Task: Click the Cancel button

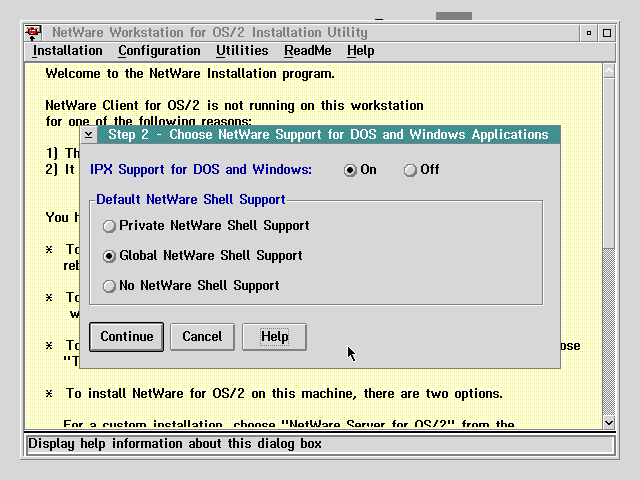Action: 202,337
